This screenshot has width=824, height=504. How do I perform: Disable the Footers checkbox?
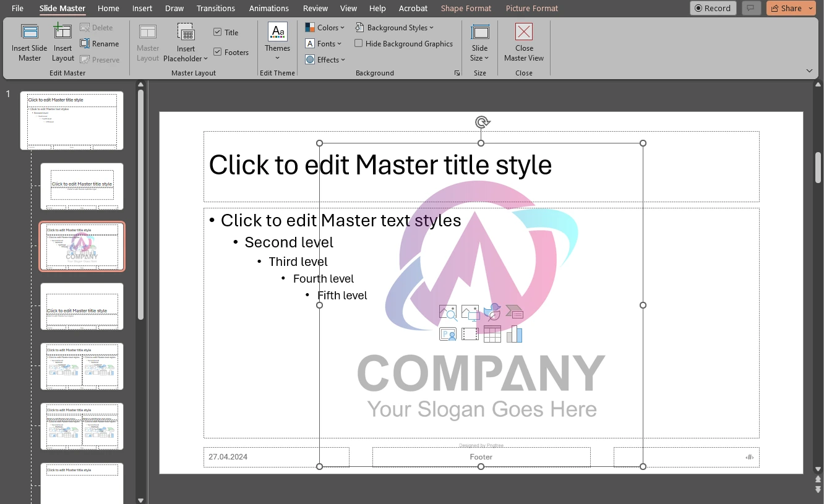pyautogui.click(x=218, y=52)
